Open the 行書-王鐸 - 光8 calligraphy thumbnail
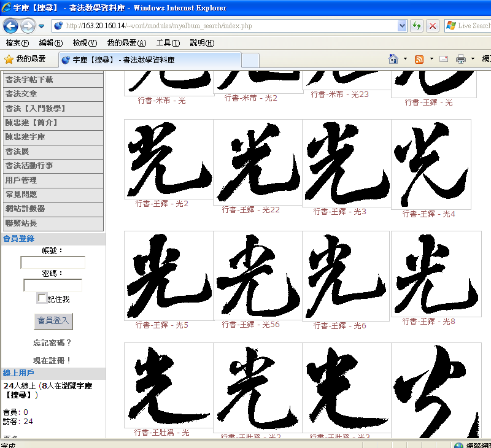 (436, 274)
